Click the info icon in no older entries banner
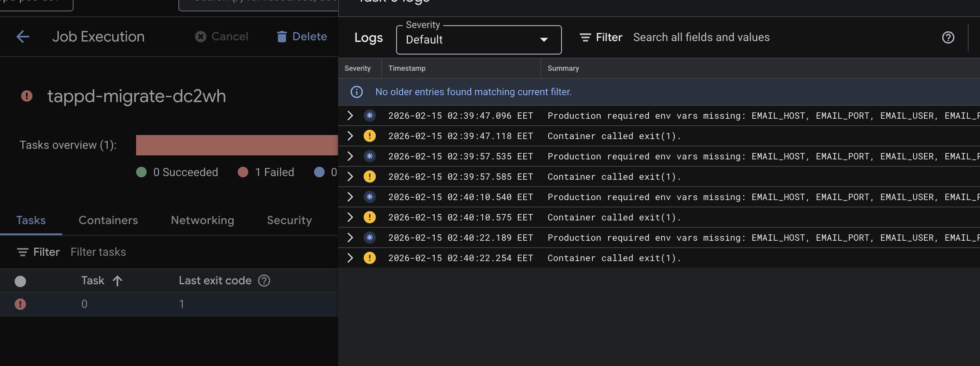Screen dimensions: 980x366 [357, 92]
